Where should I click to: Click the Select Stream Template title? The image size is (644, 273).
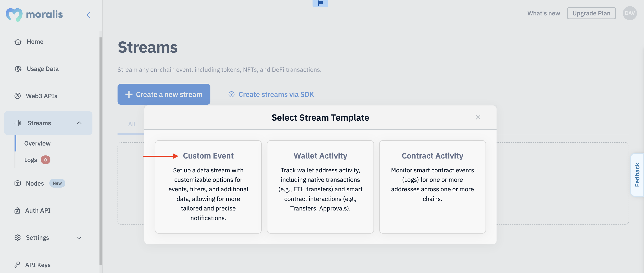(x=320, y=118)
